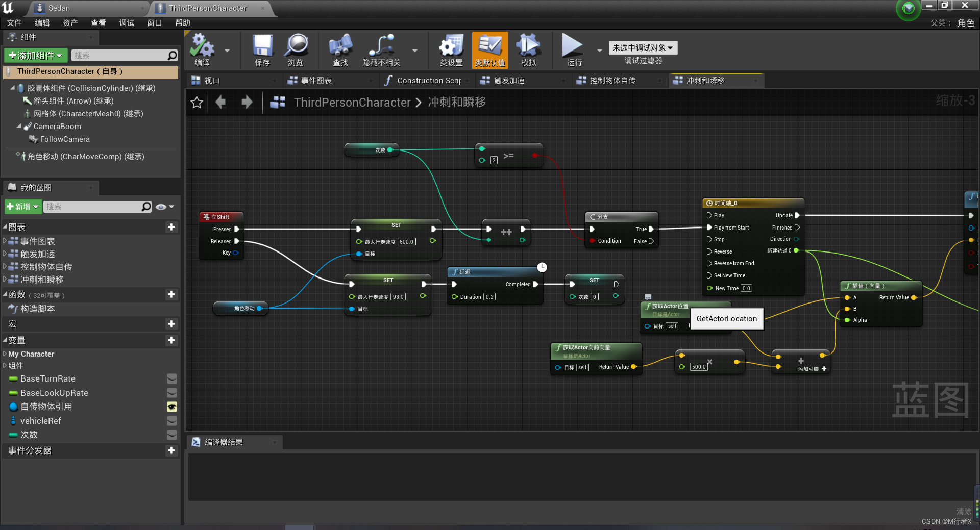
Task: Click the add 宏 (Macro) plus icon
Action: pos(171,324)
